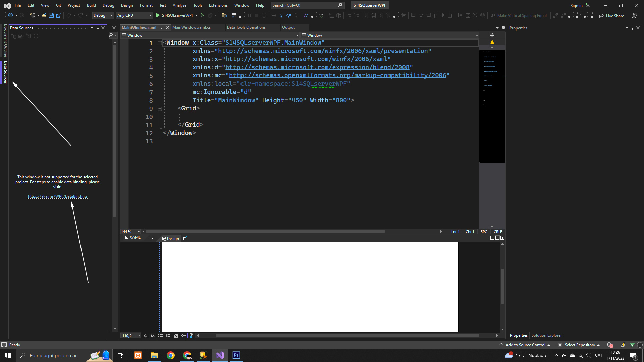Click the swap panes arrows icon
Viewport: 644px width, 362px height.
(x=152, y=238)
